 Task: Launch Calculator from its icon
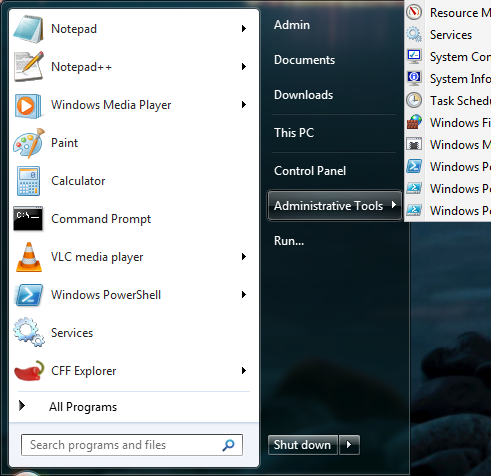(28, 181)
